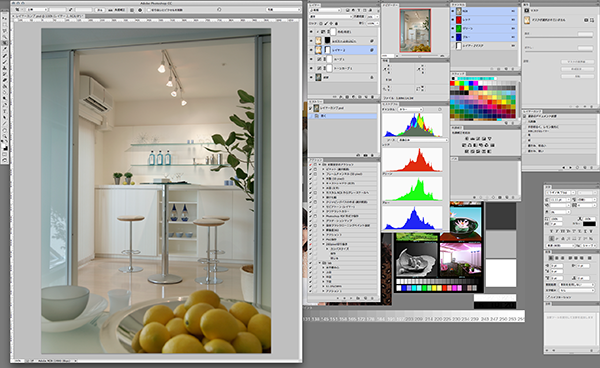The width and height of the screenshot is (600, 368).
Task: Open the channel dropdown in the Histogram panel
Action: pyautogui.click(x=410, y=109)
